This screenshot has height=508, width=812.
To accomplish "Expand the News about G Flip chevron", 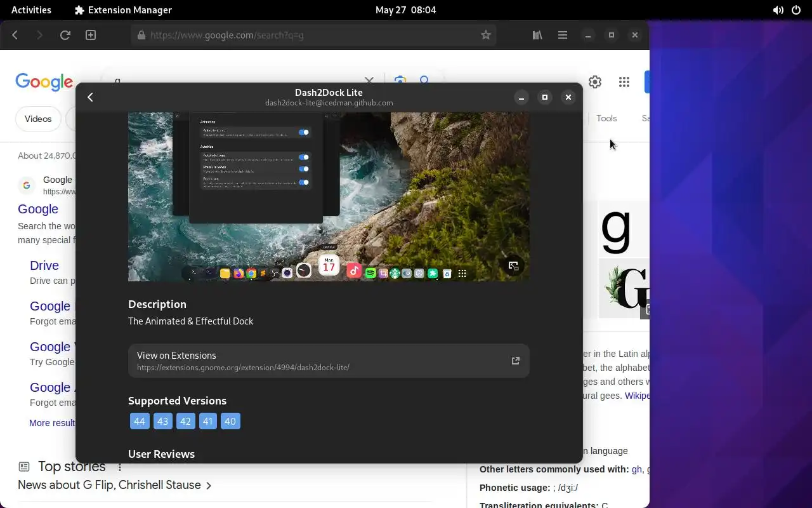I will coord(209,486).
